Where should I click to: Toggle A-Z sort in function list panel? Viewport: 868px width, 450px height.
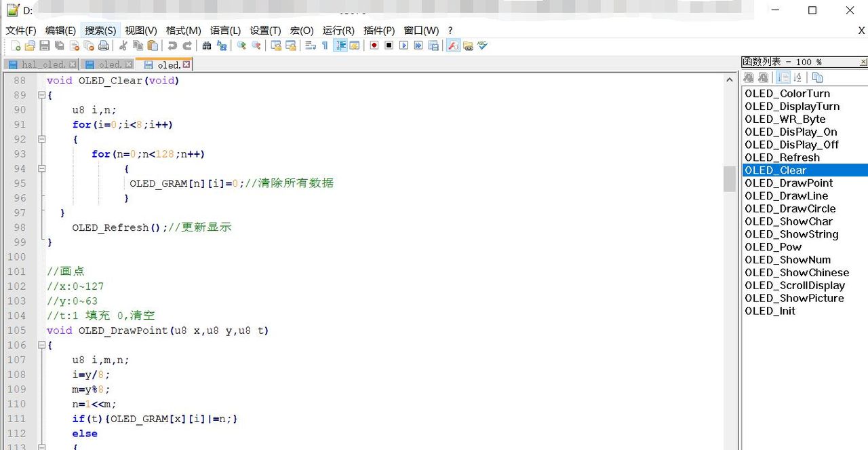point(798,77)
